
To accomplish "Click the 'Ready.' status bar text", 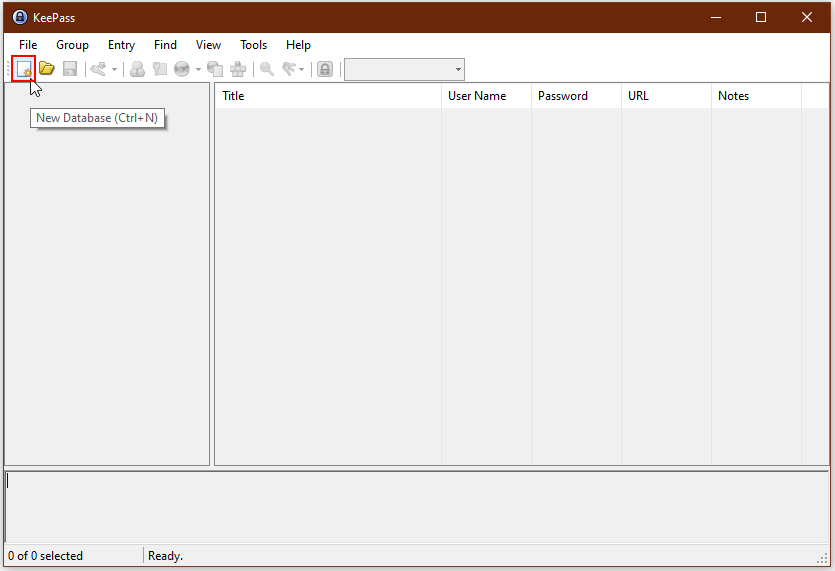I will pos(165,556).
